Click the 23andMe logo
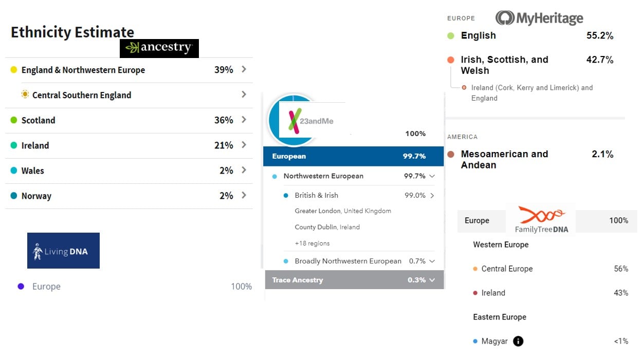This screenshot has width=644, height=360. click(311, 120)
